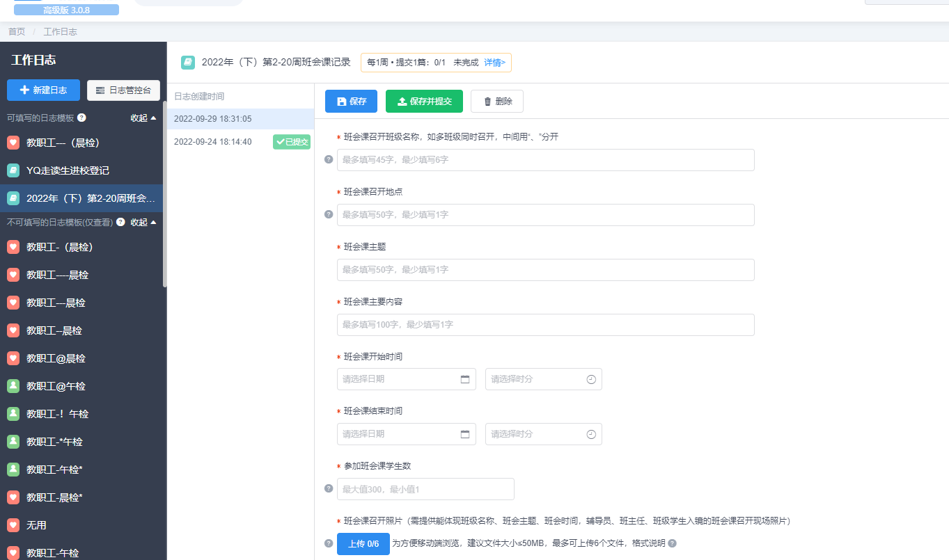Open calendar icon in 班会课开始时间 date field

tap(465, 379)
